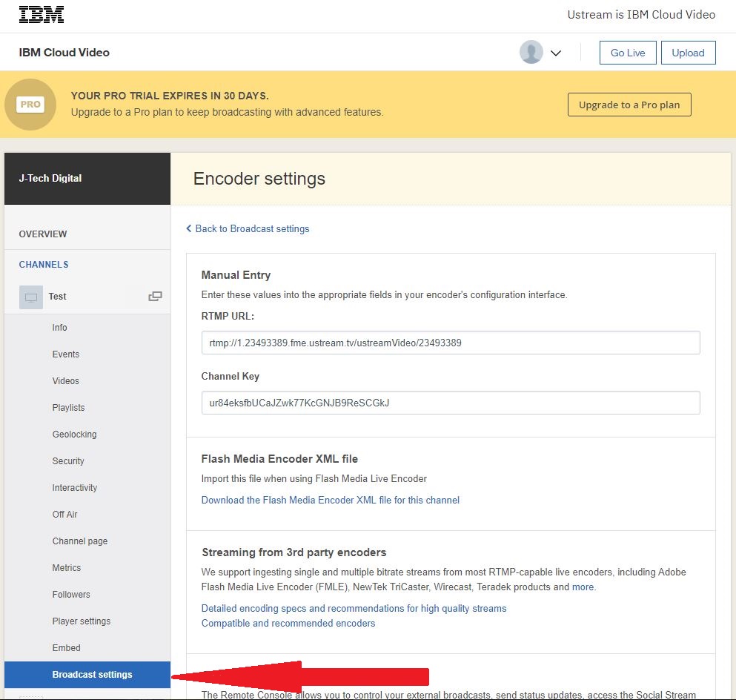Download the Flash Media Encoder XML file
Viewport: 736px width, 700px height.
[331, 500]
